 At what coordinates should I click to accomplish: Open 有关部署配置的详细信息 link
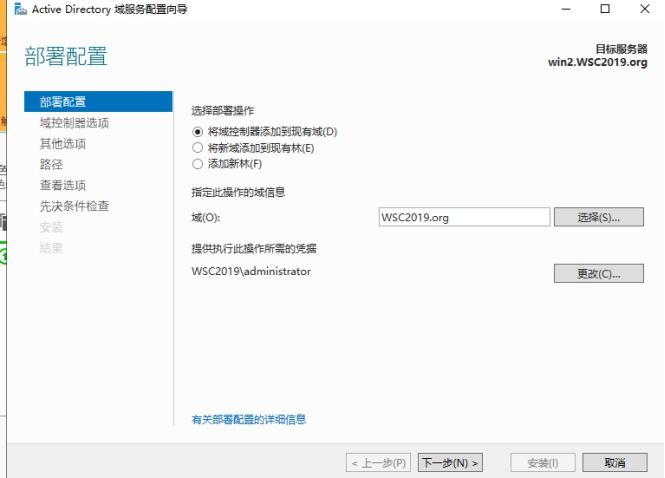click(249, 419)
